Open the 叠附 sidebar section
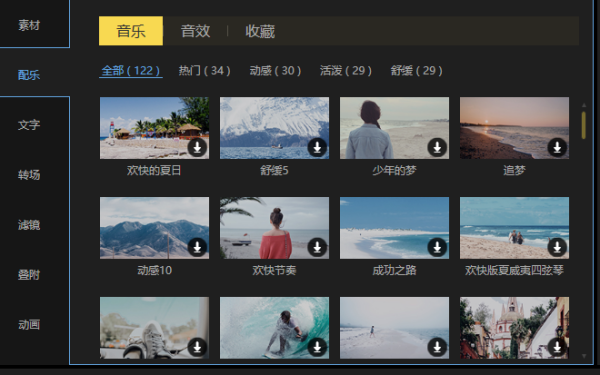 pyautogui.click(x=29, y=275)
